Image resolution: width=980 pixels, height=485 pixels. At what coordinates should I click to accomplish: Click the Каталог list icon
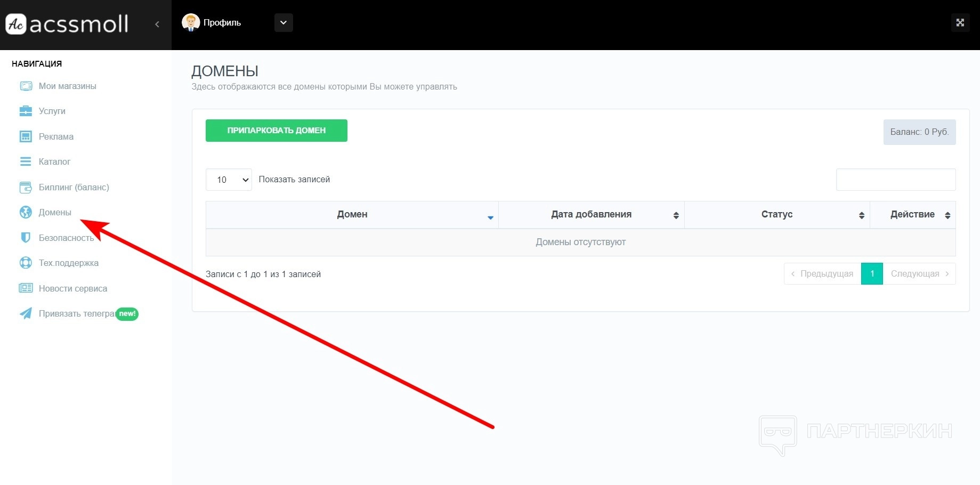point(26,161)
